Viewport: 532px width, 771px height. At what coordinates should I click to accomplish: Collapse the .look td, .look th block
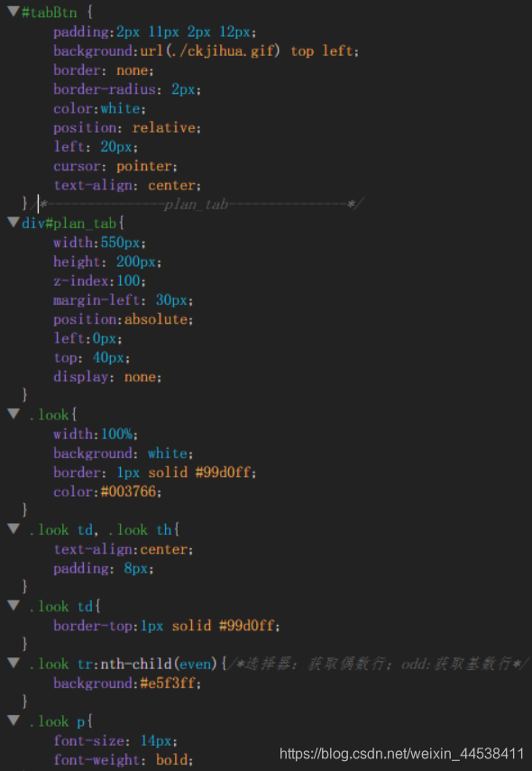[x=14, y=528]
